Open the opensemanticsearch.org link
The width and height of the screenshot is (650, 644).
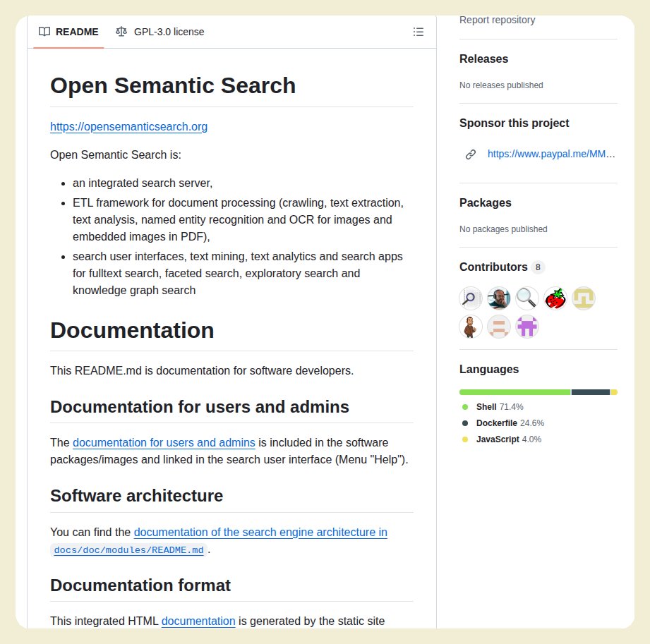tap(129, 127)
